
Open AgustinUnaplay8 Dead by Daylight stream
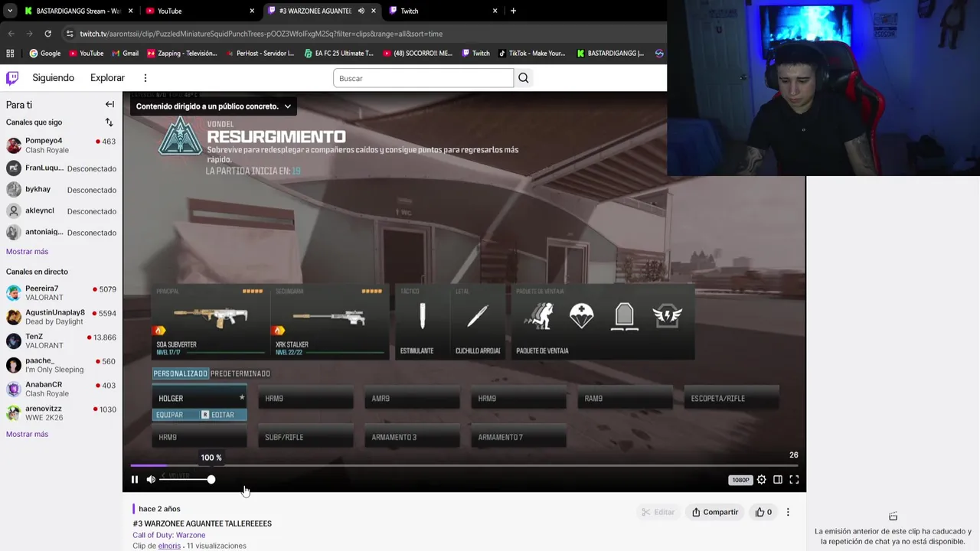pyautogui.click(x=61, y=317)
